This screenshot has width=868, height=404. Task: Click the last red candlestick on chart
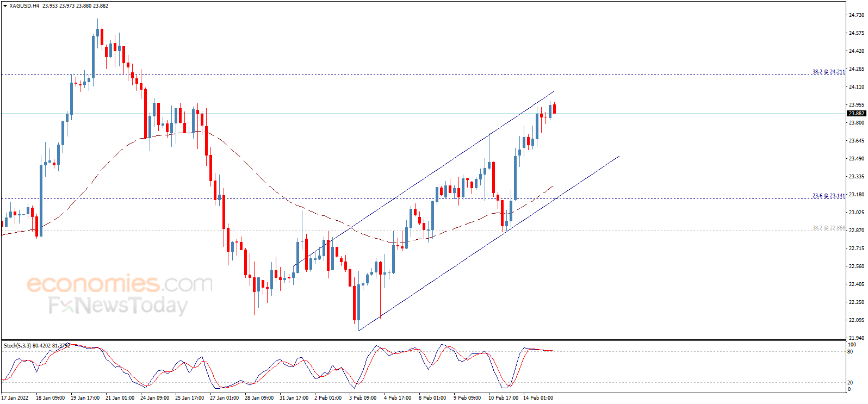pyautogui.click(x=554, y=109)
